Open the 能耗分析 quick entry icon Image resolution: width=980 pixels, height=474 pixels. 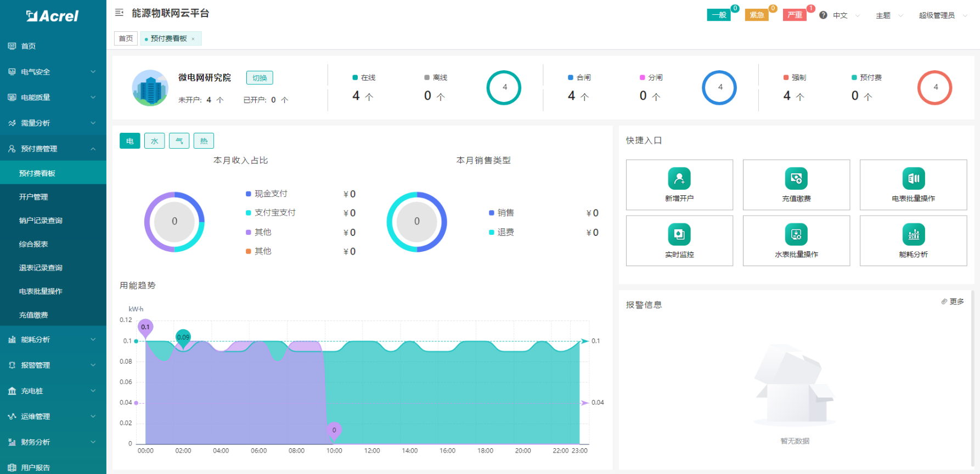[x=913, y=235]
